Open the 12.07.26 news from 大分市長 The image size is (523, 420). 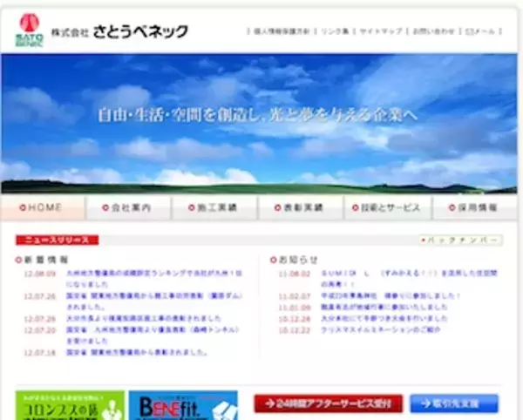[144, 318]
